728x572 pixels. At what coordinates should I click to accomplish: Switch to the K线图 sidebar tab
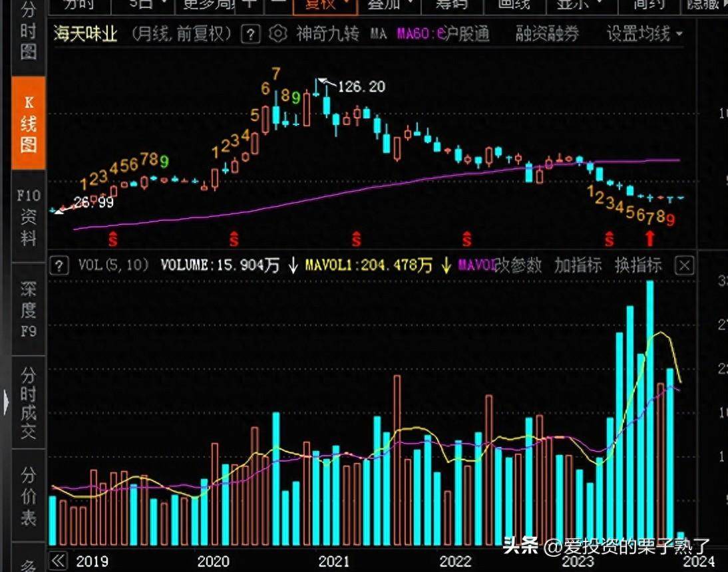(x=29, y=124)
